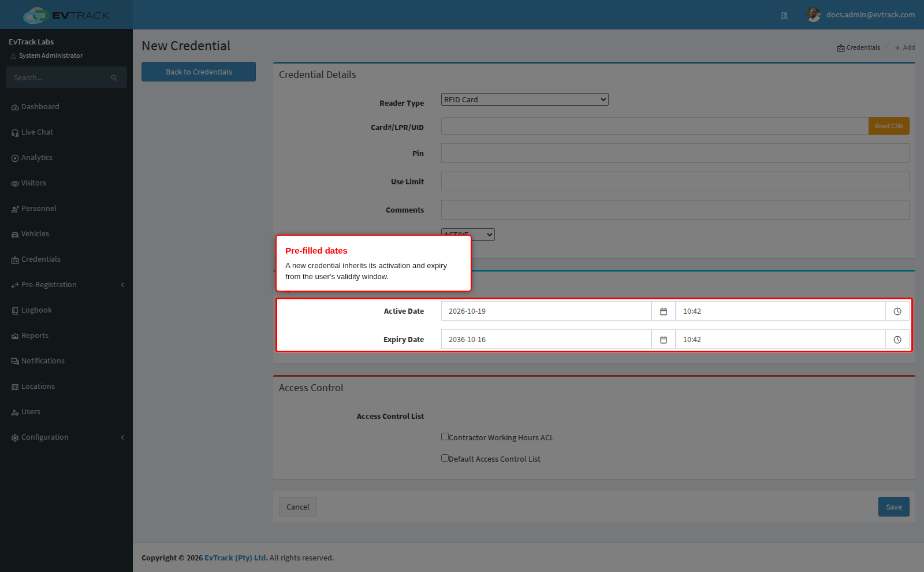Screen dimensions: 924x572
Task: Click the Cancel button
Action: coord(298,507)
